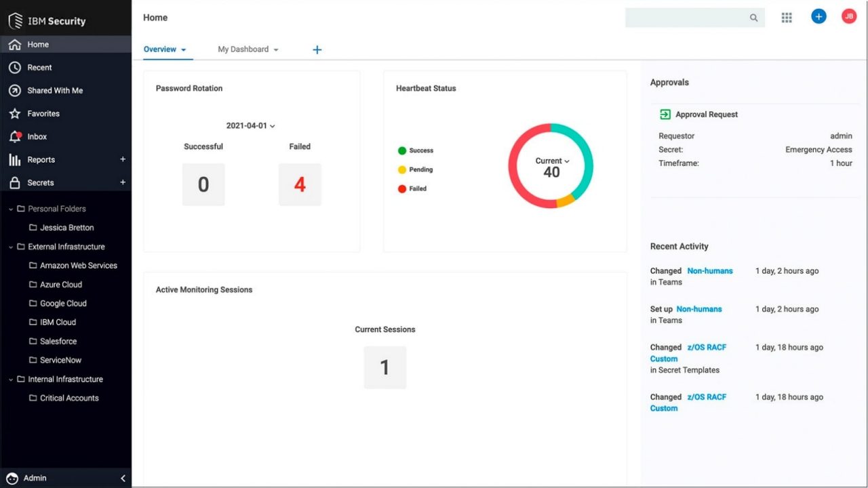
Task: Select the Shared With Me icon
Action: pyautogui.click(x=16, y=90)
